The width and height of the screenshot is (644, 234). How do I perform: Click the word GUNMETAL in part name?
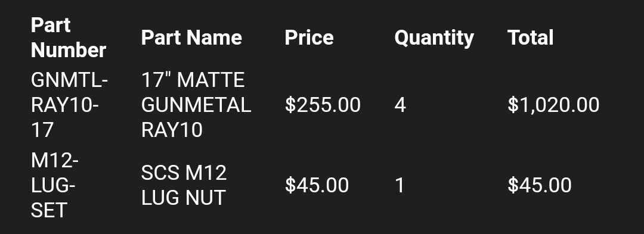[196, 105]
